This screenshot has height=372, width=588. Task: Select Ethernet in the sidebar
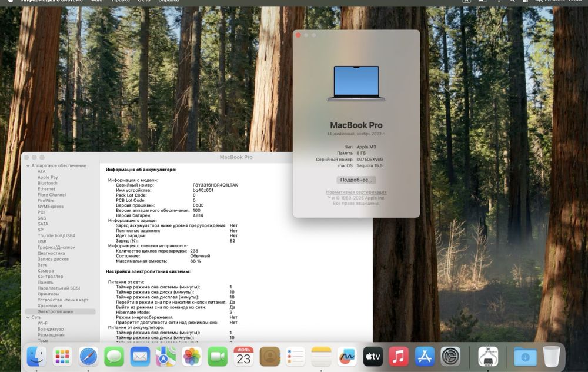[46, 189]
